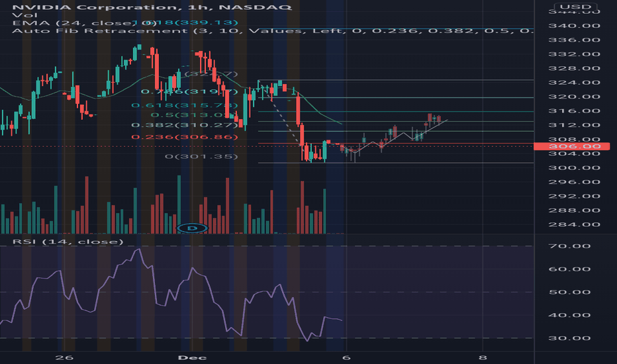Image resolution: width=617 pixels, height=364 pixels.
Task: Click the 340.00 price axis label
Action: [574, 26]
